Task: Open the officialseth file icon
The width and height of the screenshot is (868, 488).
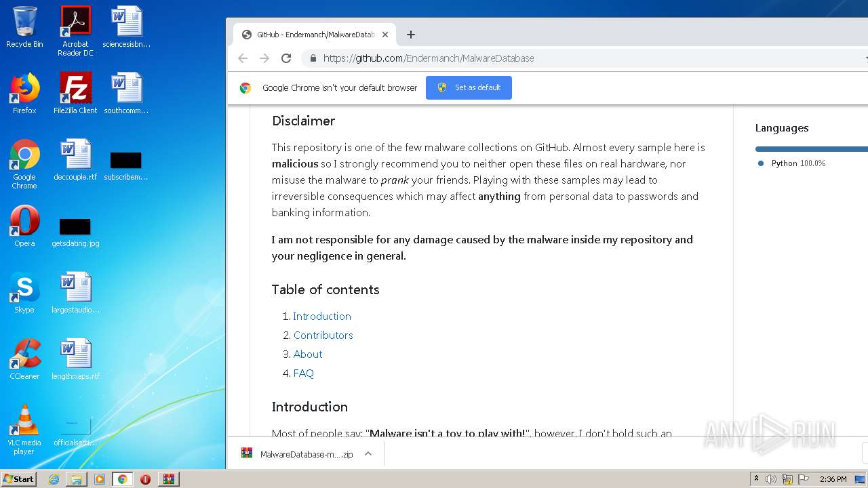Action: coord(75,431)
